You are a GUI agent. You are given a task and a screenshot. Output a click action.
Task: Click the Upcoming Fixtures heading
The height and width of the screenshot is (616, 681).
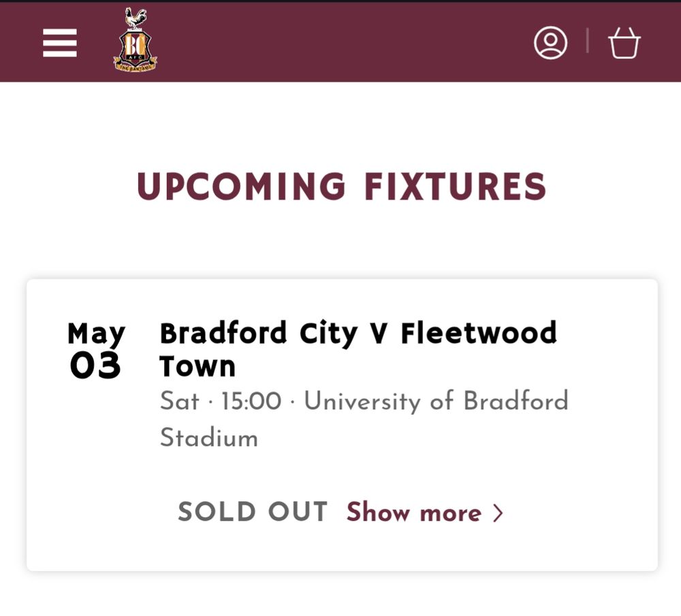pos(341,187)
